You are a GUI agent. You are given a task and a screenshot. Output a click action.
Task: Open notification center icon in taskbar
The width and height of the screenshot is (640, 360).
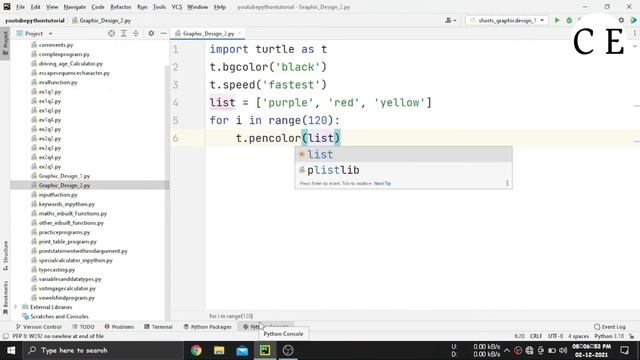coord(624,350)
